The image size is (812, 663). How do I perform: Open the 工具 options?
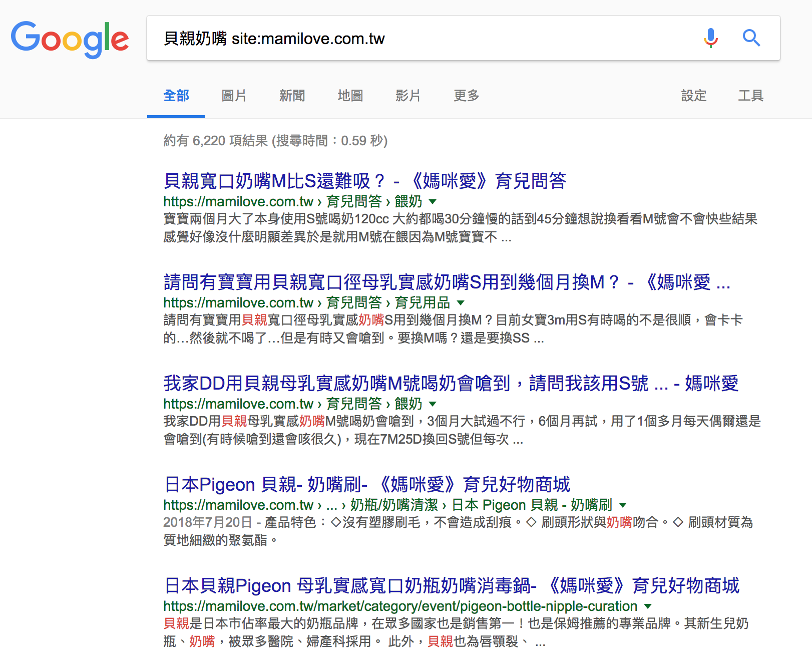pyautogui.click(x=751, y=96)
